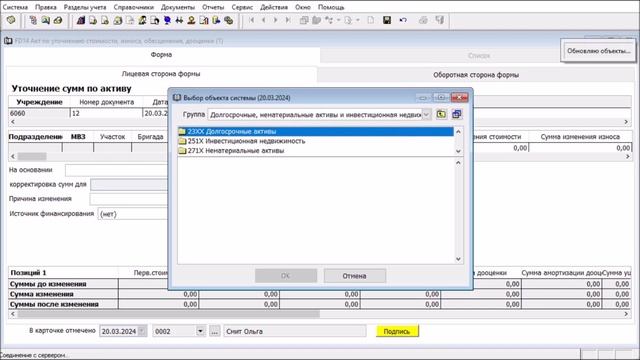Click the go-up folder icon beside Группа

point(441,114)
